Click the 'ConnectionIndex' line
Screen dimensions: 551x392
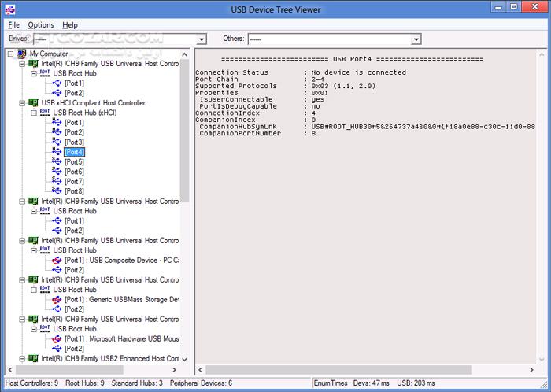coord(256,113)
